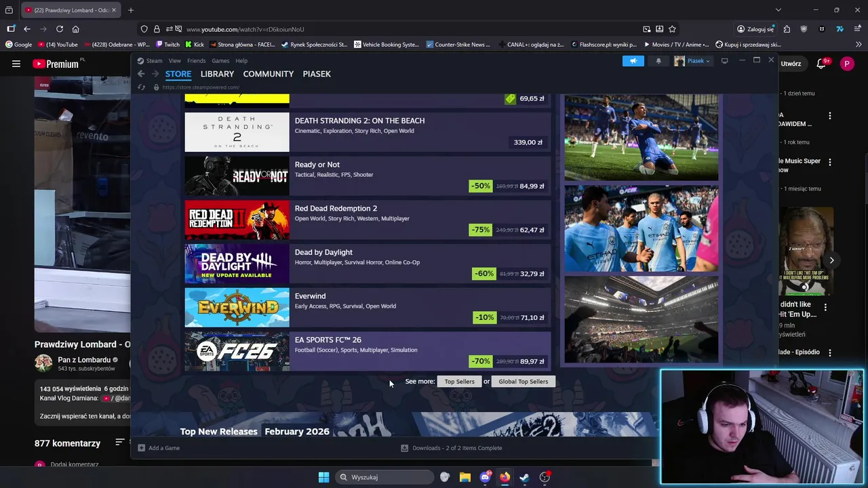Screen dimensions: 868x488
Task: Click the Everwind game capsule image
Action: [x=237, y=308]
